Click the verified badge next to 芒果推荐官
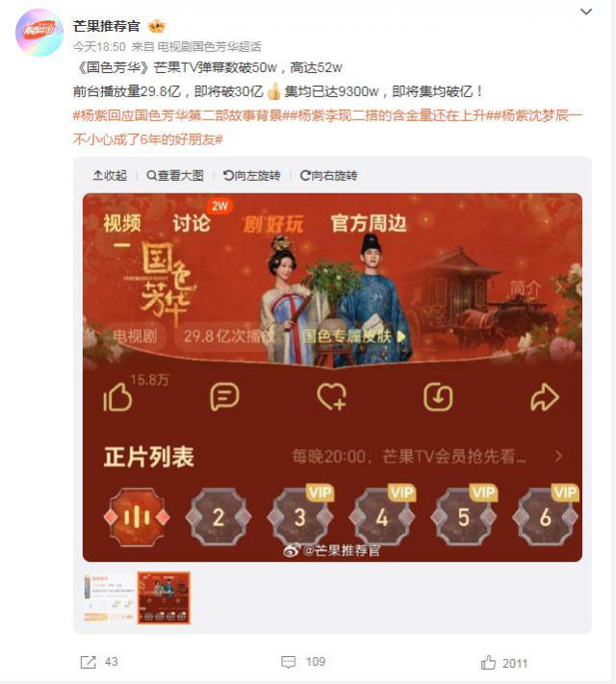Image resolution: width=616 pixels, height=684 pixels. (156, 27)
